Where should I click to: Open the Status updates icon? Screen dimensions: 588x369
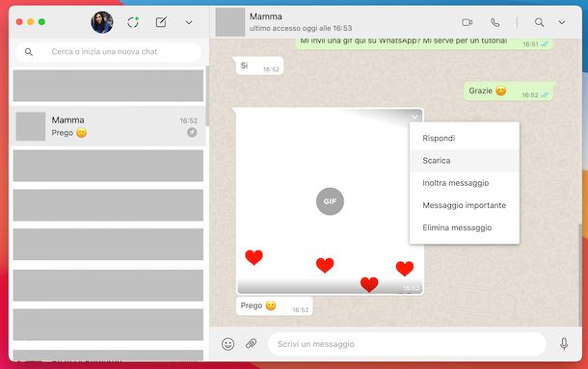[133, 22]
